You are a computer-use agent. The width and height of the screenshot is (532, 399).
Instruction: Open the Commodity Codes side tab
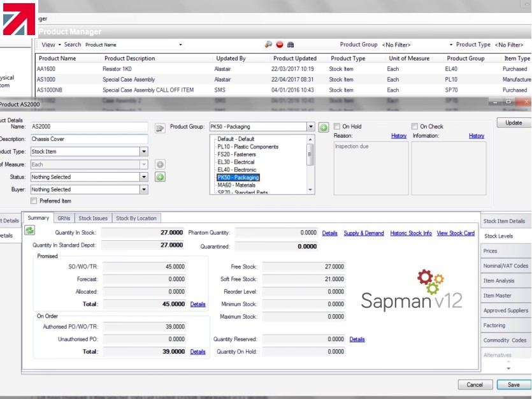505,340
